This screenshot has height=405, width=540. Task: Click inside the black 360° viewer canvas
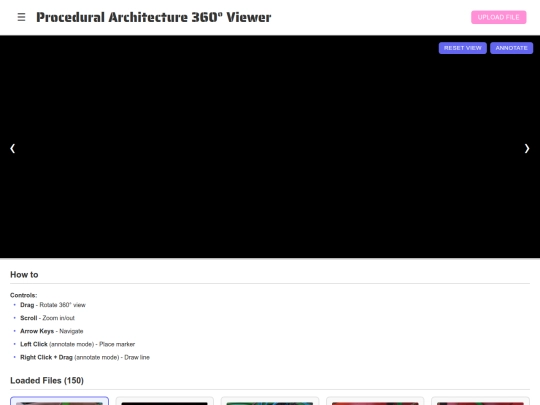pyautogui.click(x=270, y=147)
